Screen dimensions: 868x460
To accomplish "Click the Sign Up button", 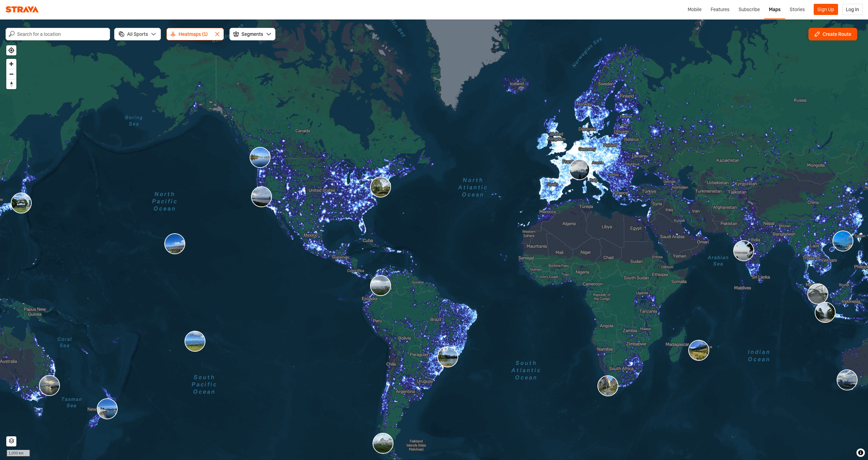I will pyautogui.click(x=826, y=9).
